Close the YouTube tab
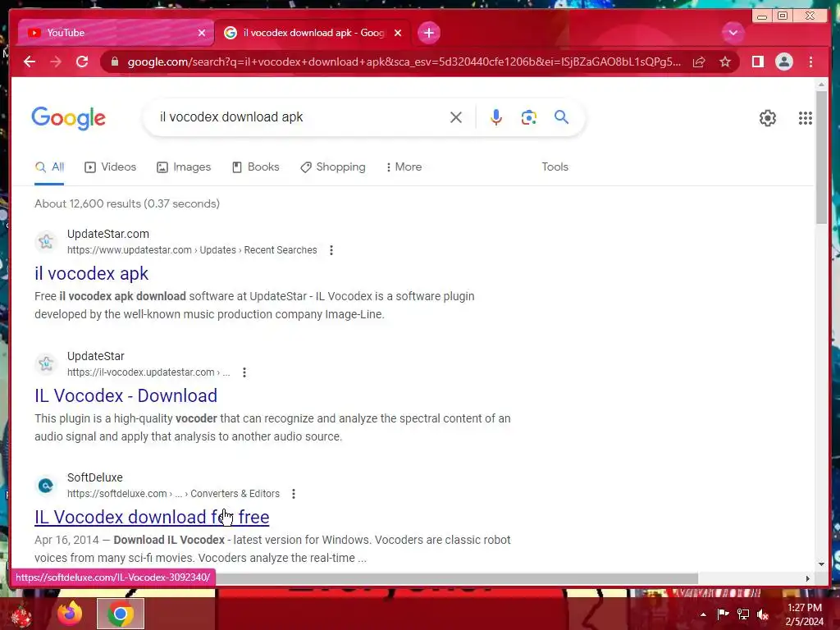 click(202, 33)
